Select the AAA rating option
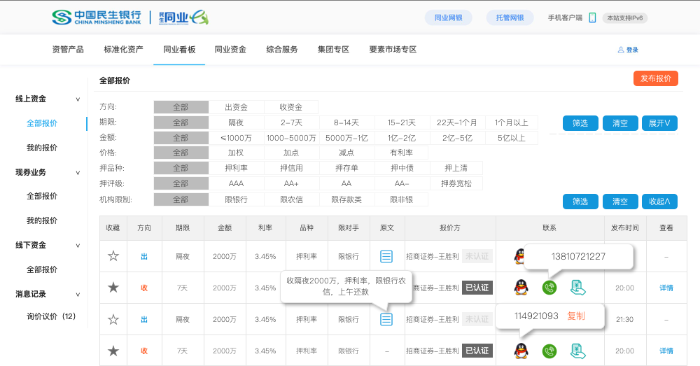This screenshot has height=366, width=700. click(x=236, y=183)
